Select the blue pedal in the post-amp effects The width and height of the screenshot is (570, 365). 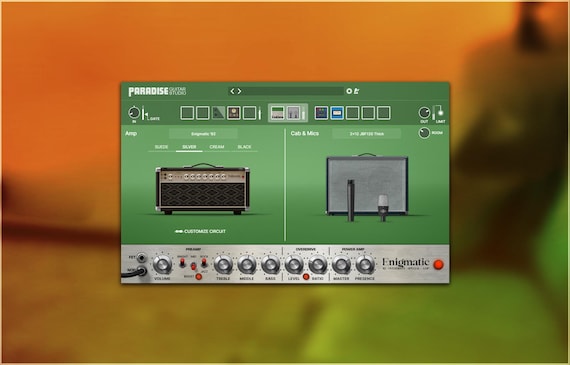pyautogui.click(x=337, y=113)
